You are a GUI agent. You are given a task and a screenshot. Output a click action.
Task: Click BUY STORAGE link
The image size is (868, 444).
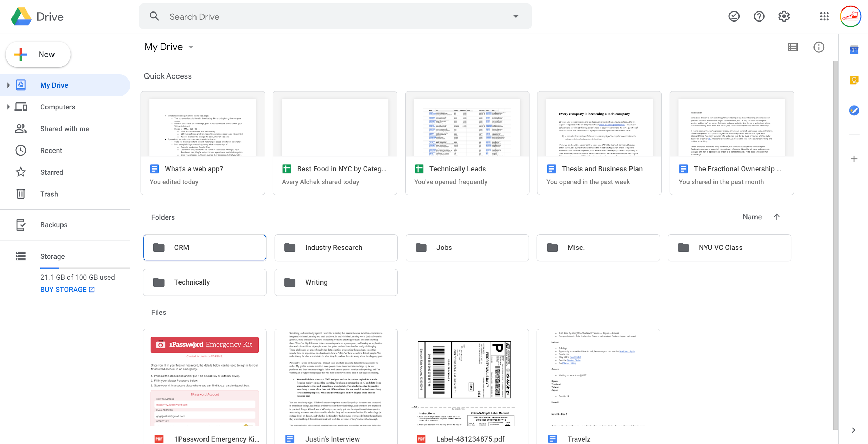(67, 289)
